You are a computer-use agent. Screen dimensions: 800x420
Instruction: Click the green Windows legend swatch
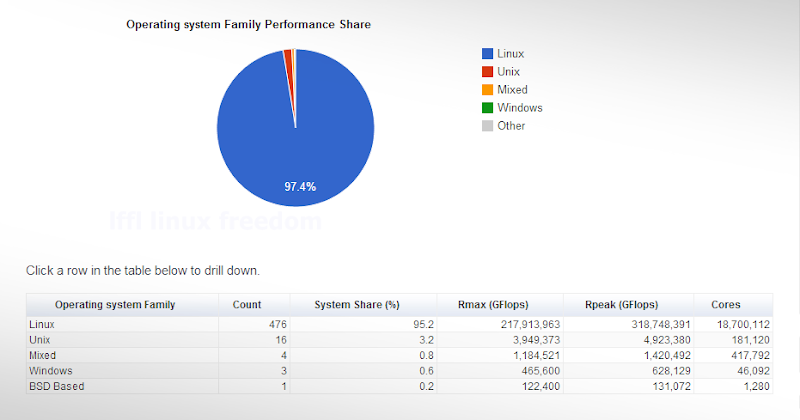pyautogui.click(x=488, y=107)
